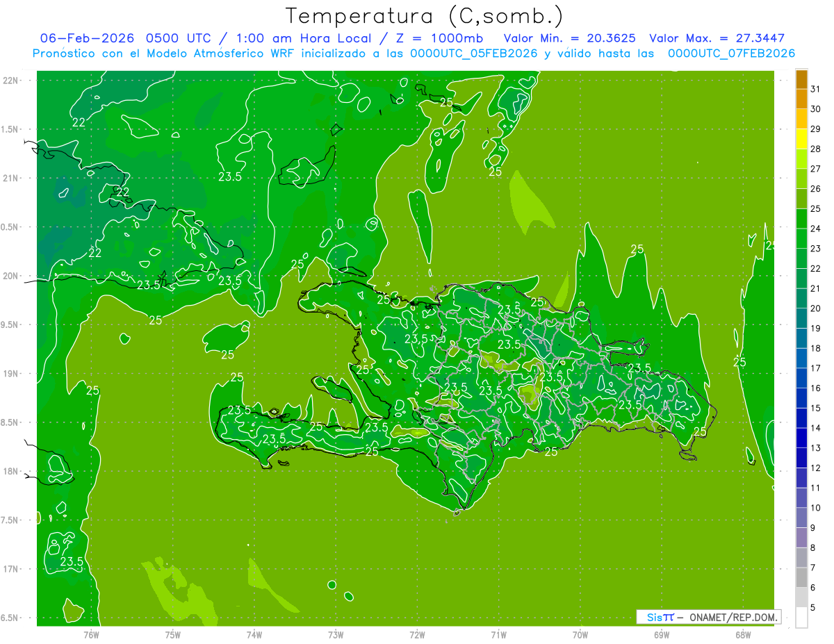Click the 'Temperatura (C,somb.)' map title

tap(424, 15)
